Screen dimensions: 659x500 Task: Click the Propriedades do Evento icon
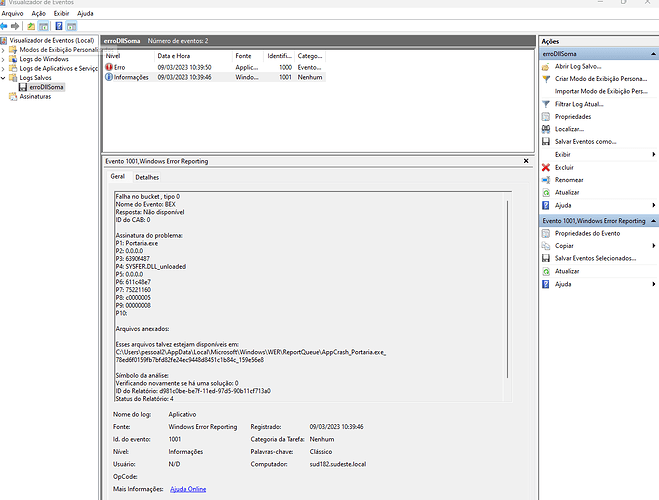(x=546, y=233)
